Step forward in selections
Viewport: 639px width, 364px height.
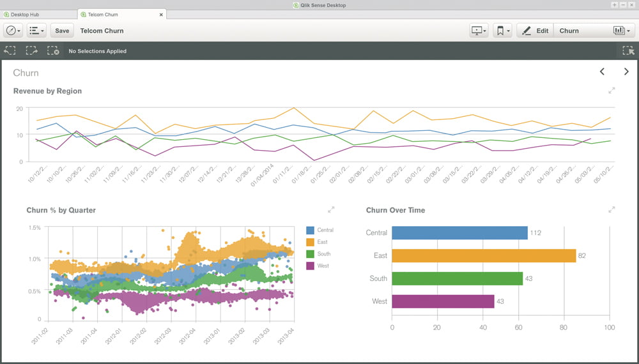(x=31, y=51)
